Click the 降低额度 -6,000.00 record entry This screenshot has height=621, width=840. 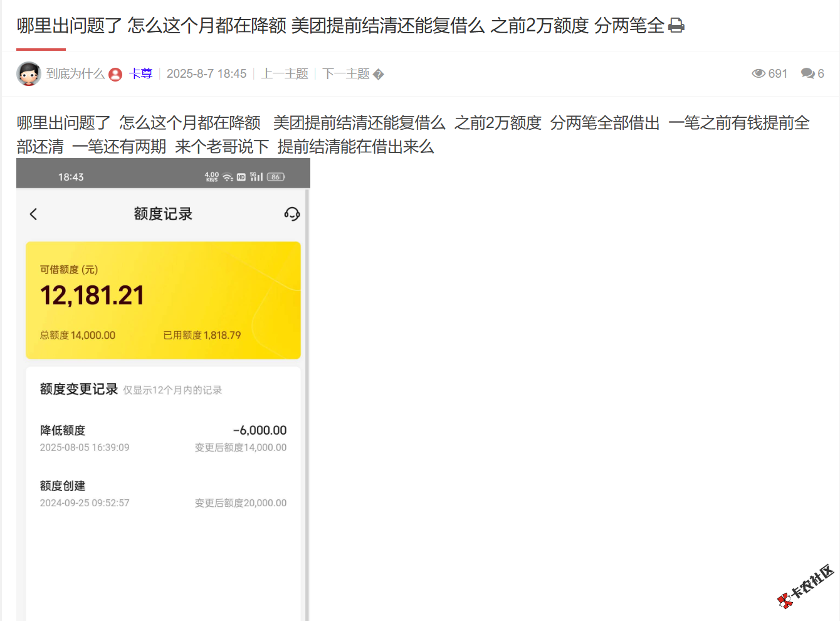[x=163, y=437]
